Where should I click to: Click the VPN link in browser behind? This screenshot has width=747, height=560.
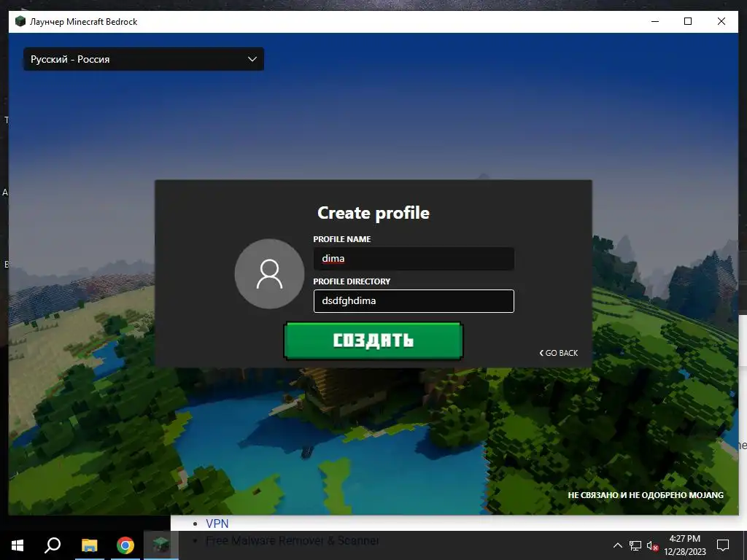tap(217, 524)
